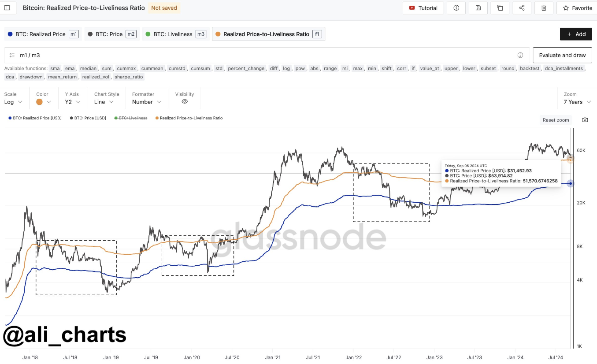Insert the realized_vol function
The image size is (597, 364).
click(x=96, y=77)
